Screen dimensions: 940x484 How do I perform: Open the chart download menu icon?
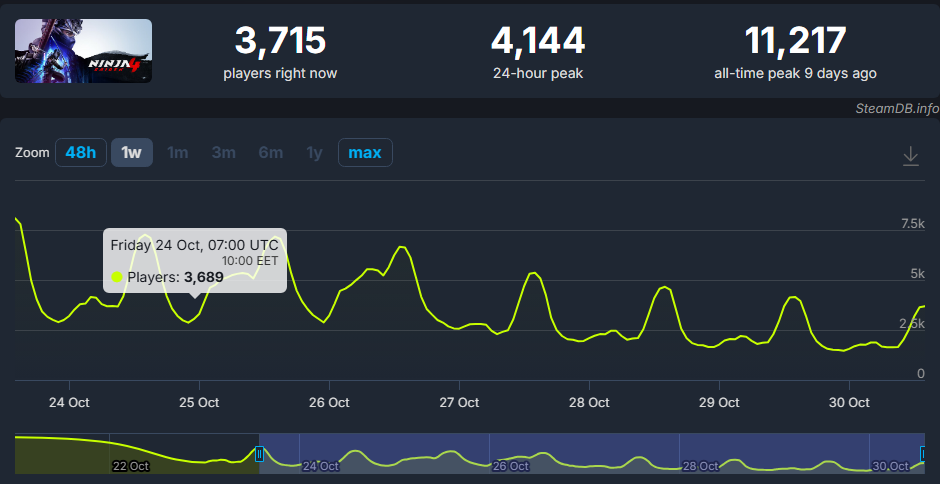click(911, 155)
